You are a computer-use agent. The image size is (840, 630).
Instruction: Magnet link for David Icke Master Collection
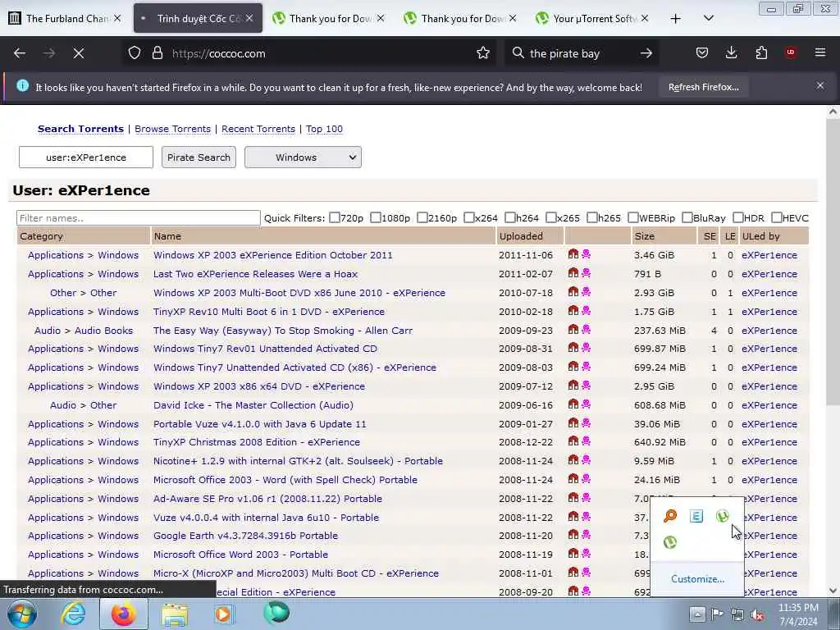(573, 404)
